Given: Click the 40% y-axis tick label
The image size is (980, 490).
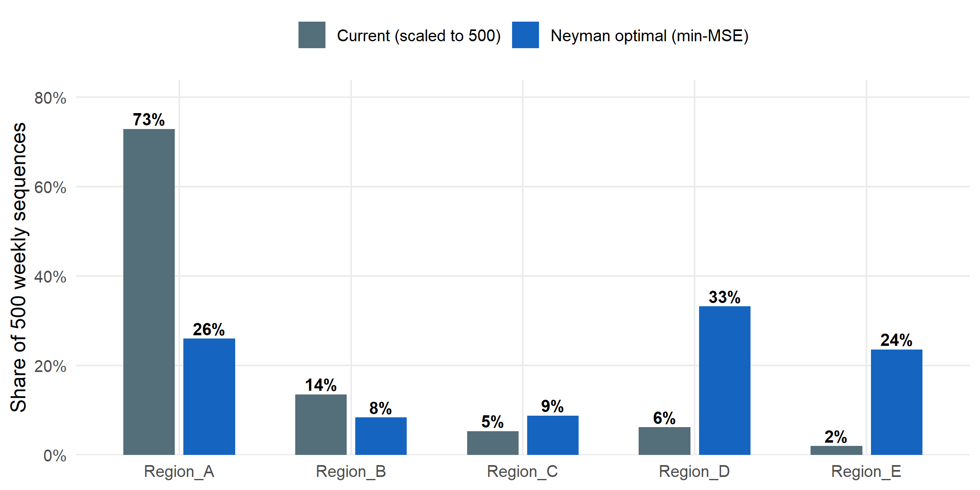Looking at the screenshot, I should (x=50, y=277).
